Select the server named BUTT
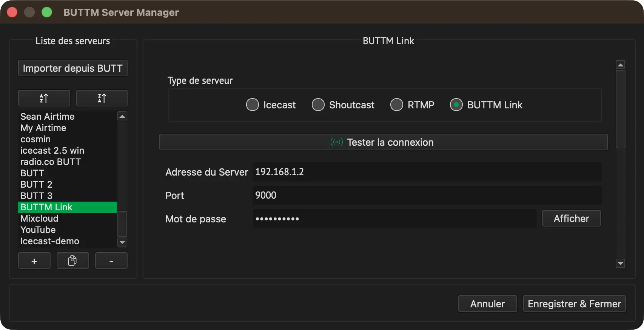This screenshot has height=330, width=644. 68,173
